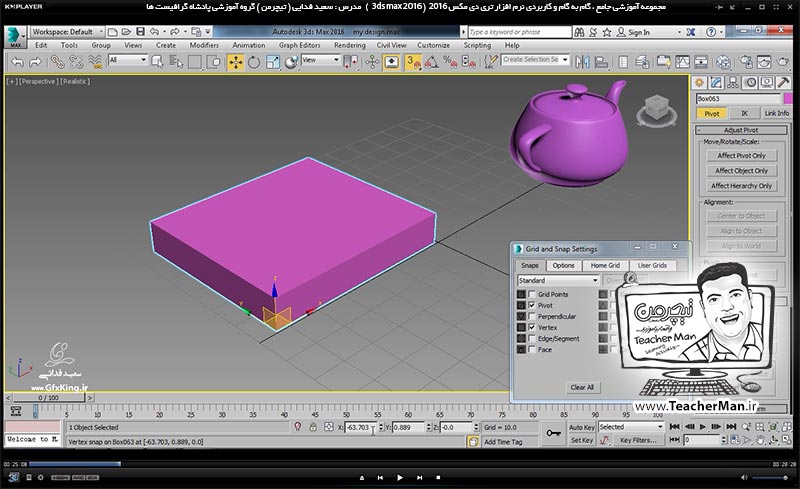Click the Box063 object color swatch
800x489 pixels.
pyautogui.click(x=788, y=99)
